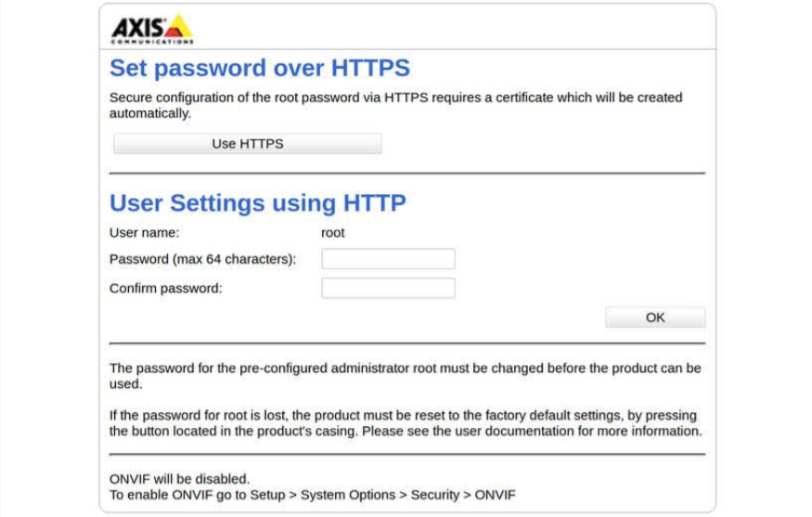The height and width of the screenshot is (517, 812).
Task: Click the 'User name:' label
Action: pos(145,233)
